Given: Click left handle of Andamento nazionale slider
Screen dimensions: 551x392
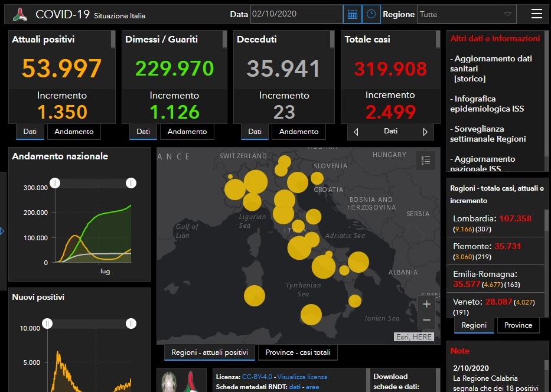Looking at the screenshot, I should point(55,183).
